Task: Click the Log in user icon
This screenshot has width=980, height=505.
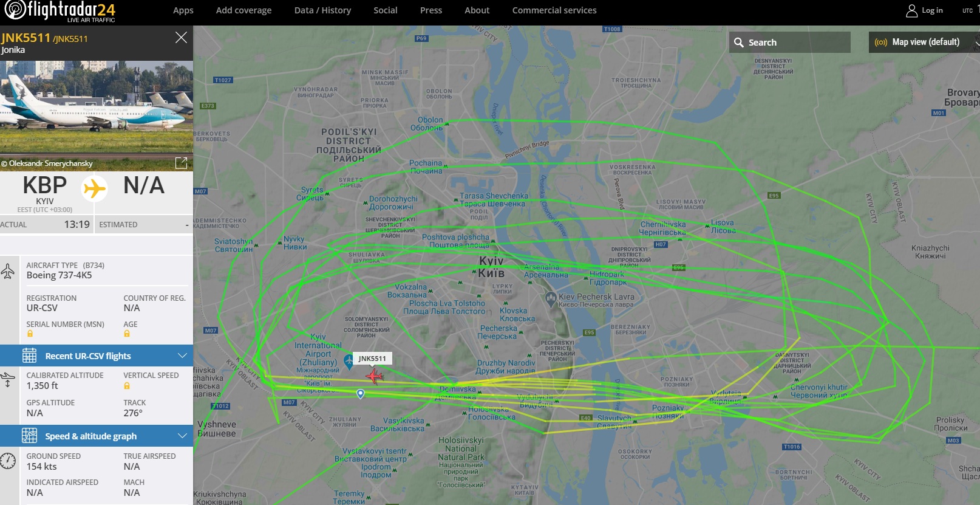Action: (911, 10)
